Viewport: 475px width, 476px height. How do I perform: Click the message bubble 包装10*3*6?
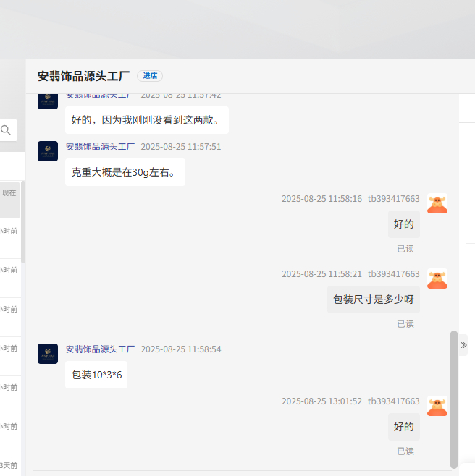point(96,375)
